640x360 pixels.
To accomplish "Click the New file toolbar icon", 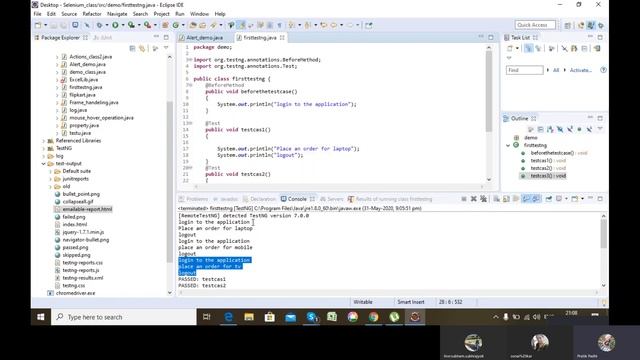I will tap(38, 25).
